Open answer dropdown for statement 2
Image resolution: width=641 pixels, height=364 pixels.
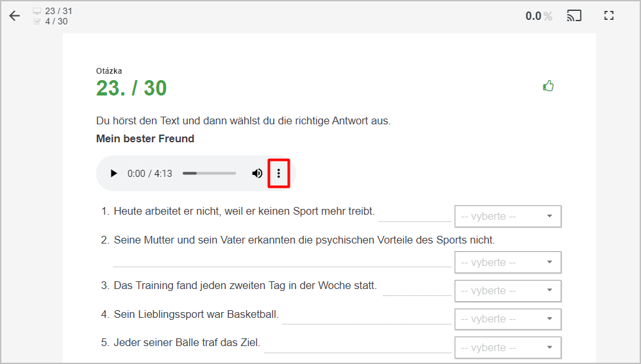click(x=508, y=262)
